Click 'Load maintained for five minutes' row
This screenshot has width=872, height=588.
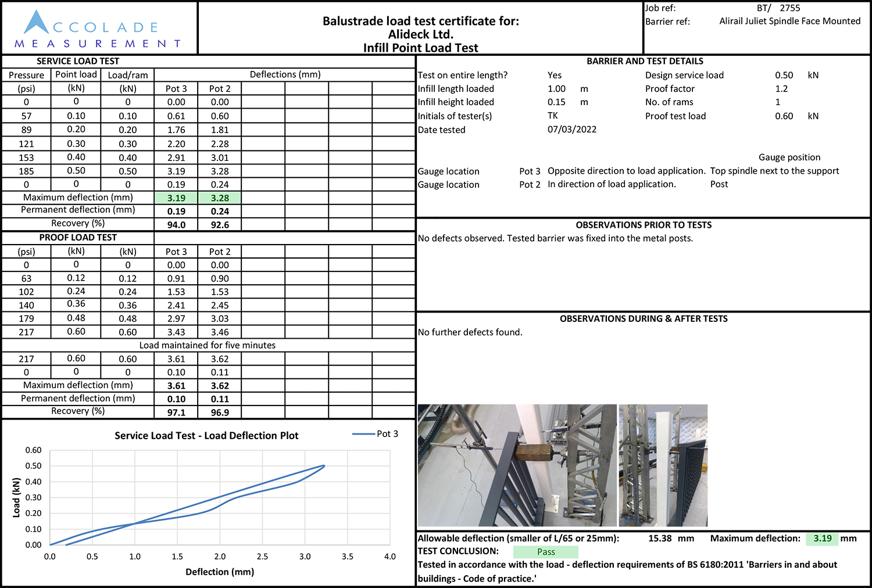(208, 345)
